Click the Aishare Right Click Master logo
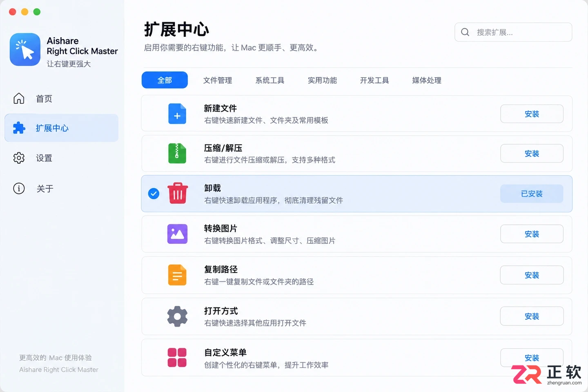This screenshot has width=588, height=392. point(25,49)
